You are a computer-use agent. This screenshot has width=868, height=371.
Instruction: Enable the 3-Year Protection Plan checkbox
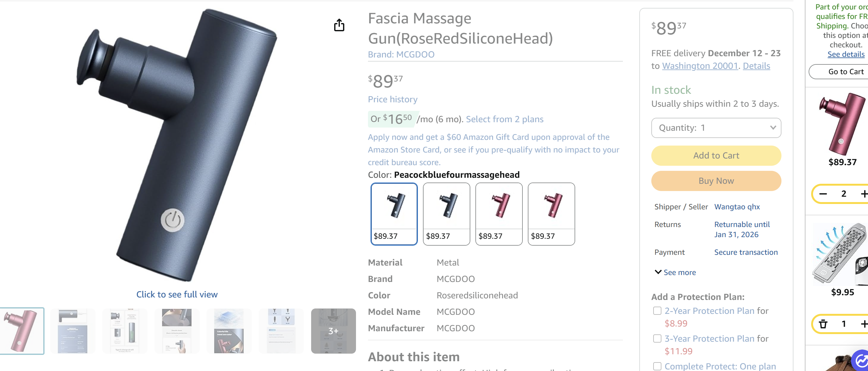click(657, 338)
